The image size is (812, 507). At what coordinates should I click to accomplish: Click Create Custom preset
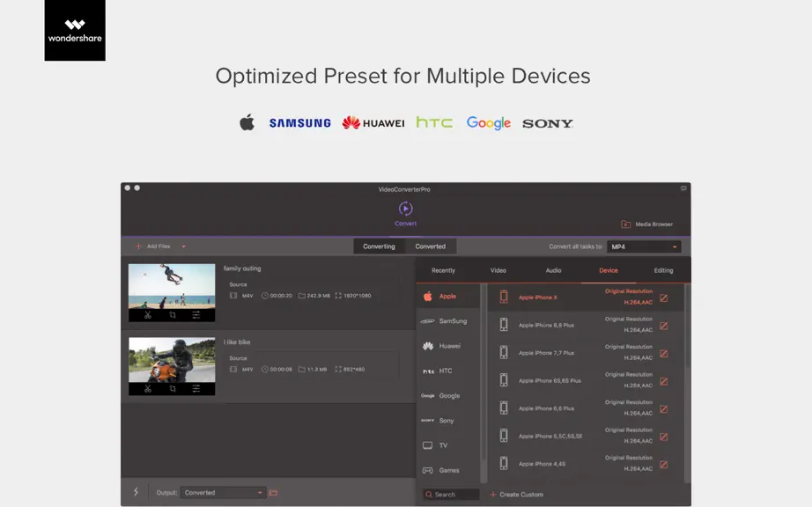[517, 495]
